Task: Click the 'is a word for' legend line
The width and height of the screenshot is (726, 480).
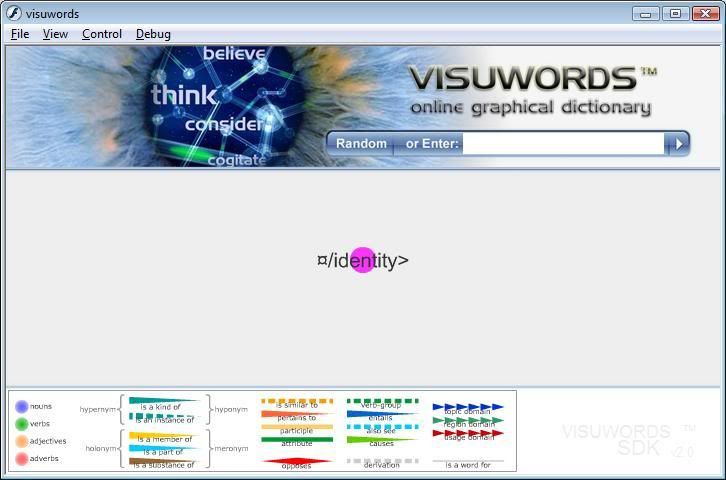Action: pos(468,461)
